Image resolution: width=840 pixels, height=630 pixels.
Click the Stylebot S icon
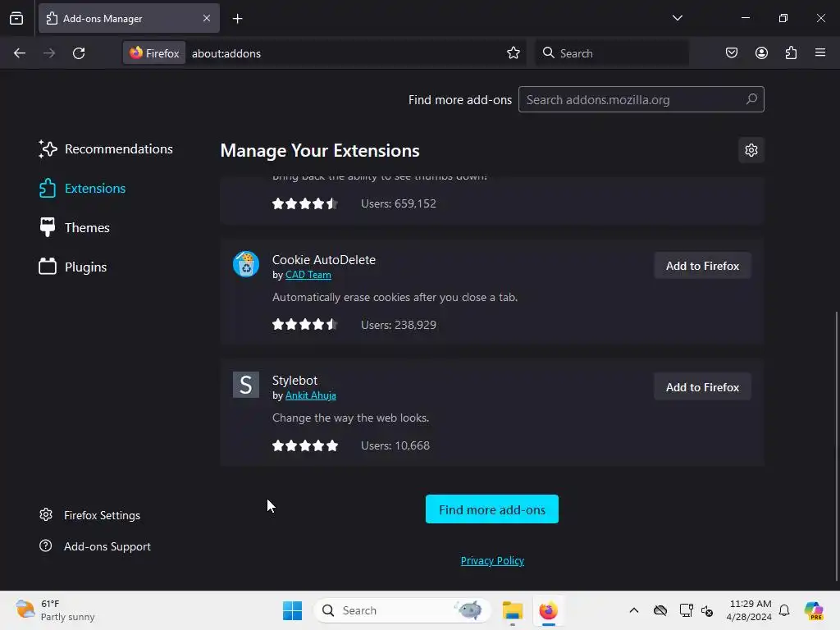coord(246,385)
